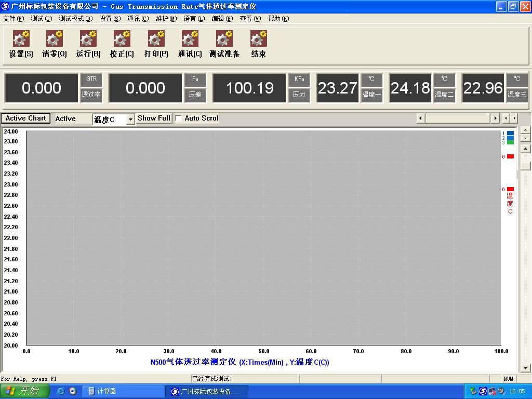Open the 文件(F) menu
Screen dimensions: 532x399
(x=14, y=19)
